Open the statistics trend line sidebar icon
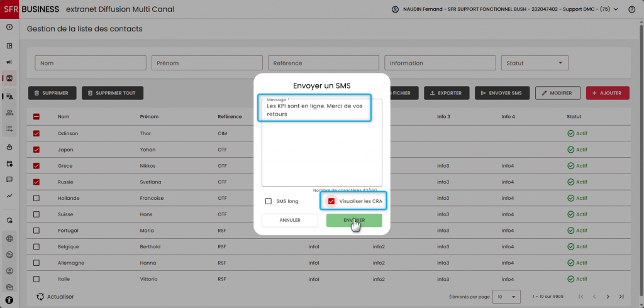The image size is (644, 308). click(9, 196)
